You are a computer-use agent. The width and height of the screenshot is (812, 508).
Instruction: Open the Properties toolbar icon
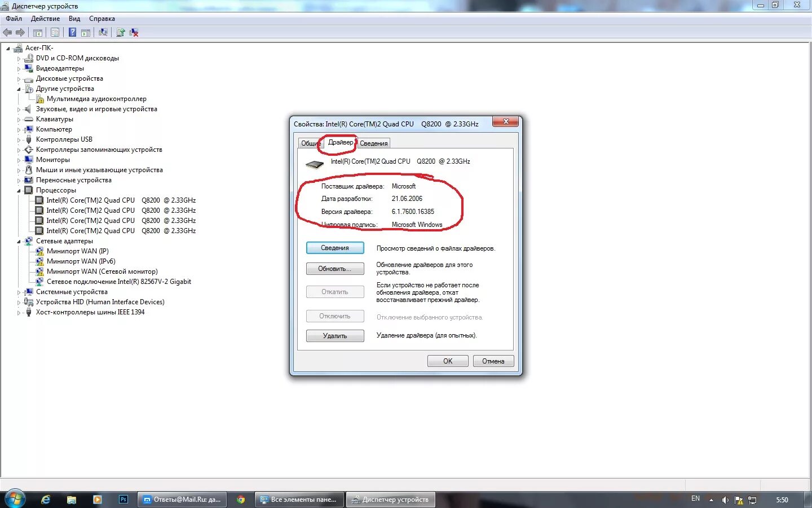[x=55, y=33]
